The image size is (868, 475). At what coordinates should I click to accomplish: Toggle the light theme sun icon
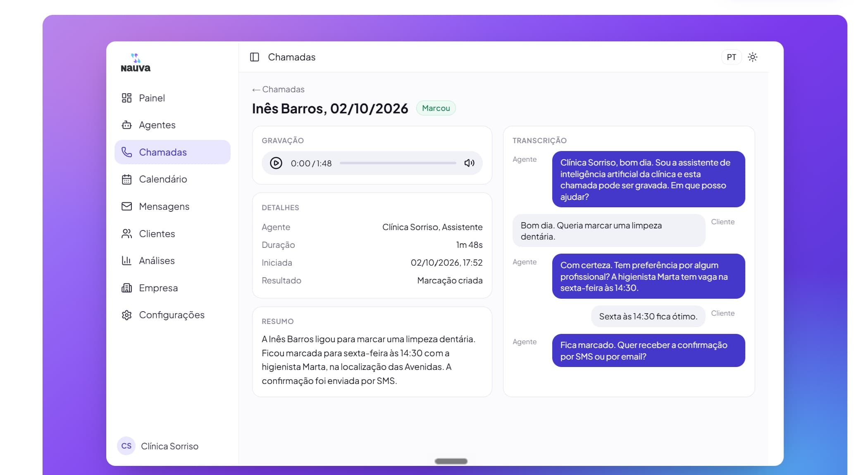tap(753, 57)
